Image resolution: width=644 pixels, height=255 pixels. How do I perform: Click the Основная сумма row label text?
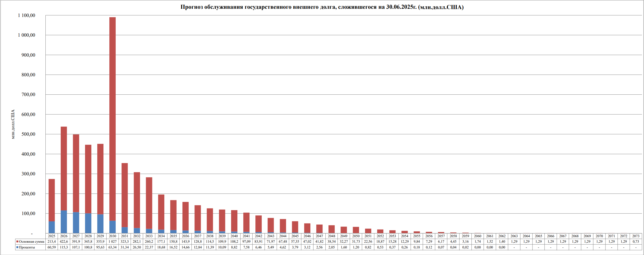coord(31,242)
